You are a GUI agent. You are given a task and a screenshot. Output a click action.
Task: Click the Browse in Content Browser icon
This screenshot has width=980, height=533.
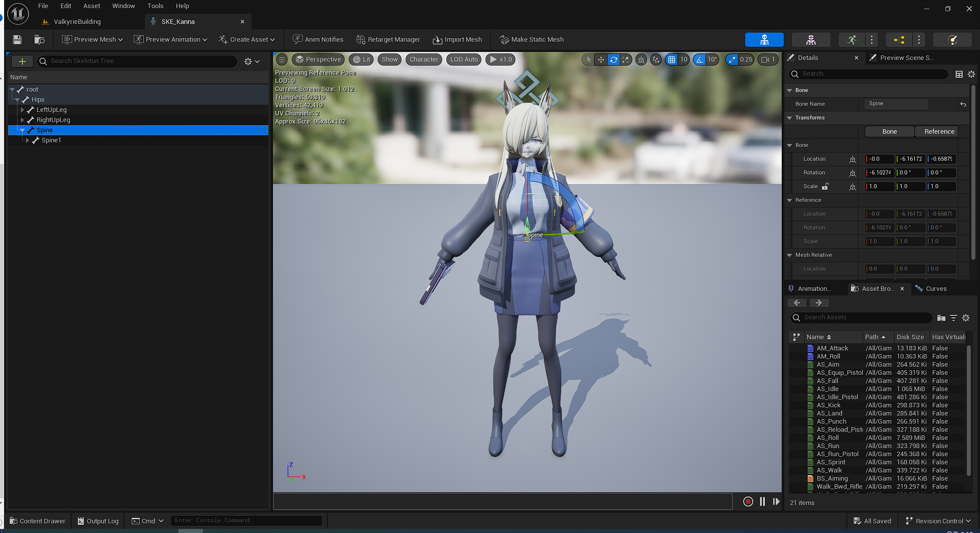pyautogui.click(x=39, y=40)
